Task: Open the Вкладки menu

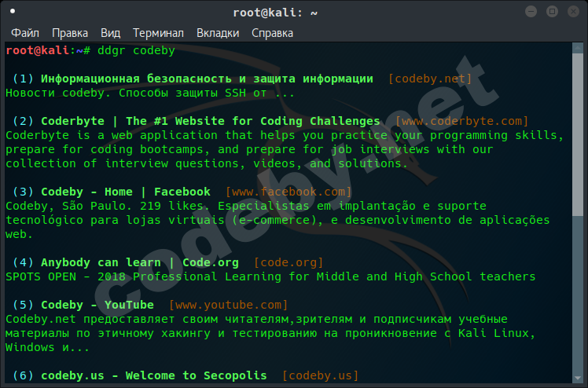Action: coord(218,33)
